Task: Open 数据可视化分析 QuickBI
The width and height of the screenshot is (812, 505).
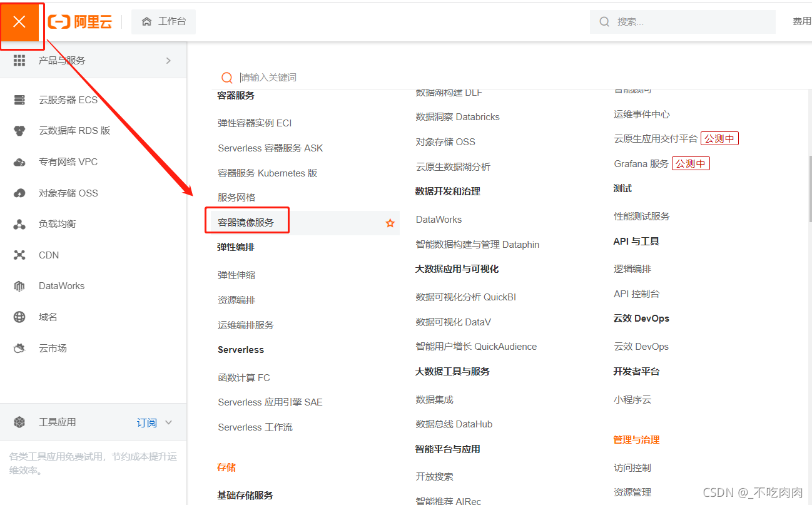Action: click(466, 297)
